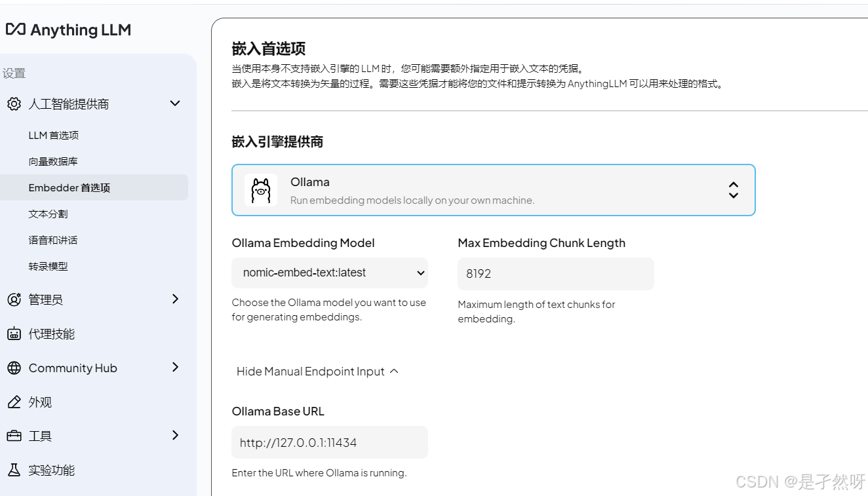Select 文本分割 in the sidebar
868x496 pixels.
pos(50,214)
